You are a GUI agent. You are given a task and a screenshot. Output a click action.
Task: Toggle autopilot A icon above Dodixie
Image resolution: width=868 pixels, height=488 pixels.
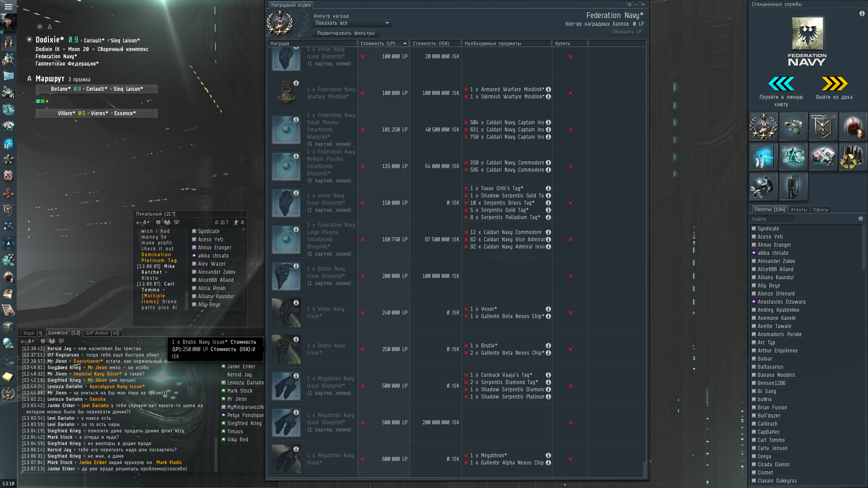click(x=50, y=27)
